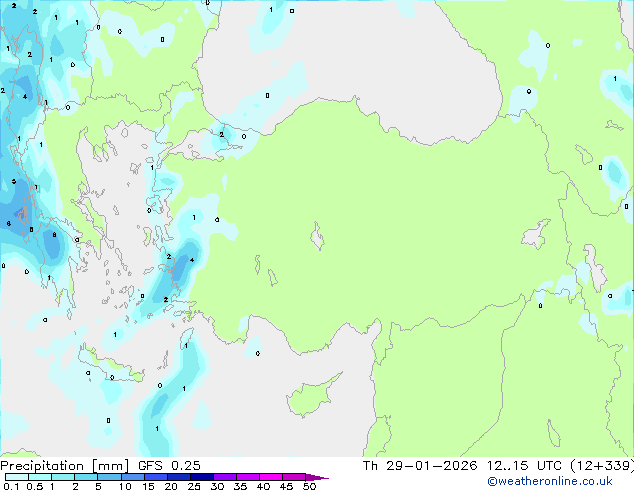
Task: Click the "20" legend scale label
Action: pos(171,486)
